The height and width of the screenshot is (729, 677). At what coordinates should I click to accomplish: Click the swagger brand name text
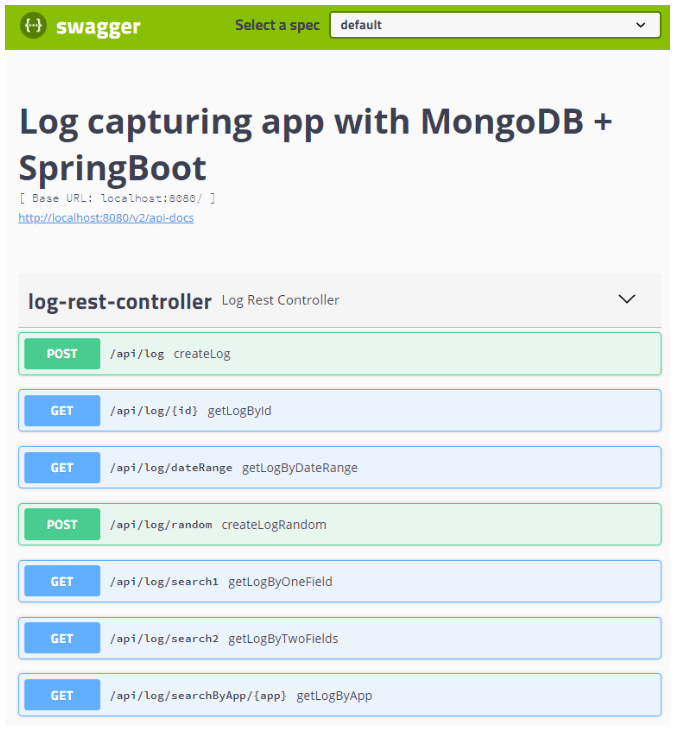point(98,27)
